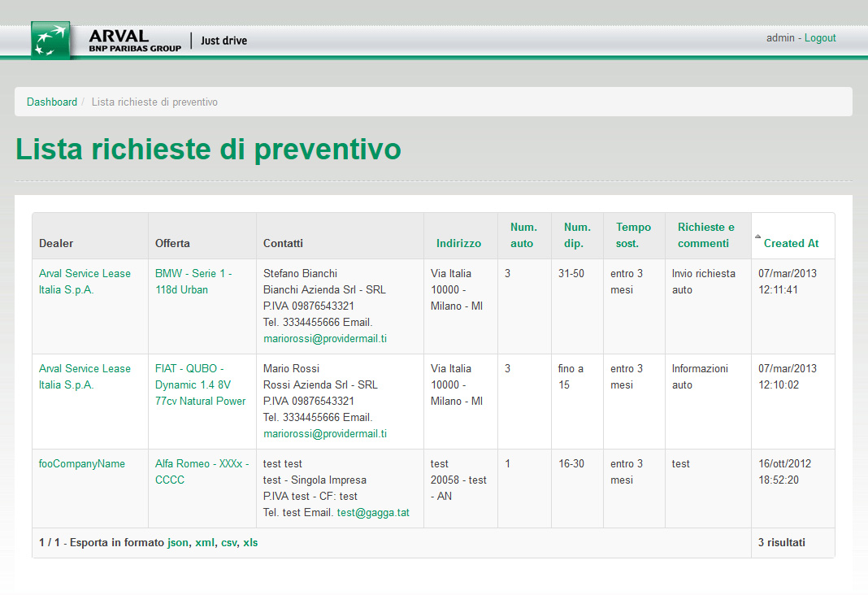Click 'test - Singola Impresa' text
The height and width of the screenshot is (595, 868).
coord(315,480)
